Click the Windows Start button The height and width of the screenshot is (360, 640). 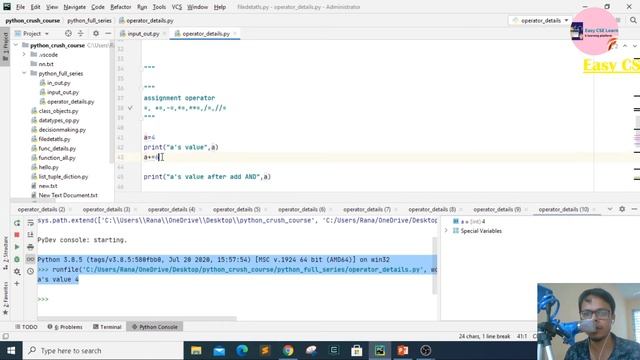[11, 351]
